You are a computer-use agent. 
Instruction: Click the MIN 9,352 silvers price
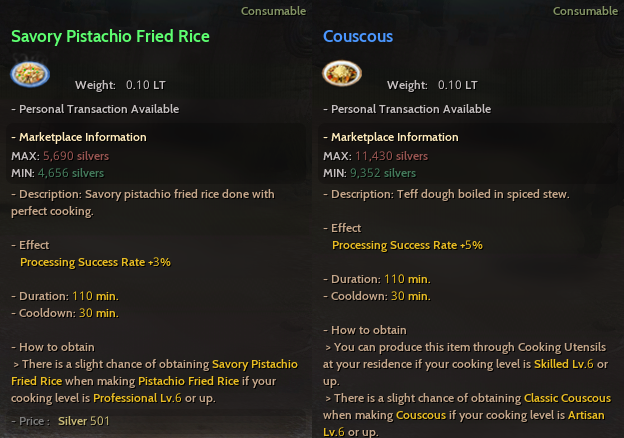389,173
